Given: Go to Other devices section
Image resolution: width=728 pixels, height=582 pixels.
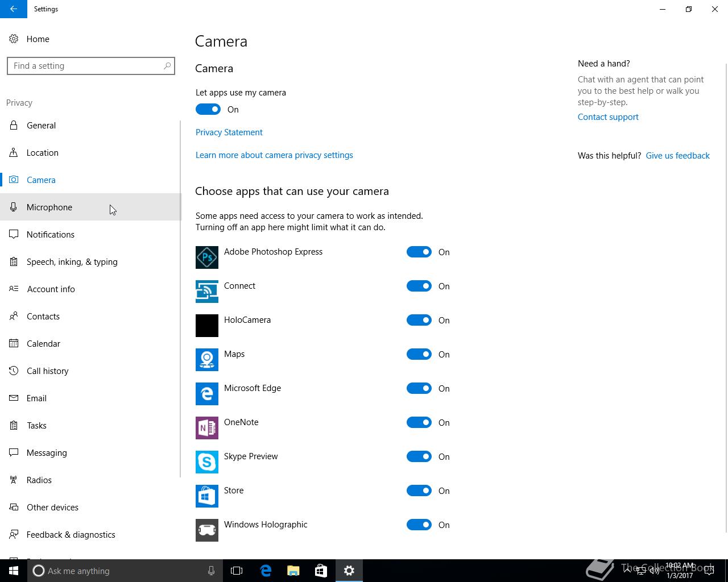Looking at the screenshot, I should [x=90, y=508].
